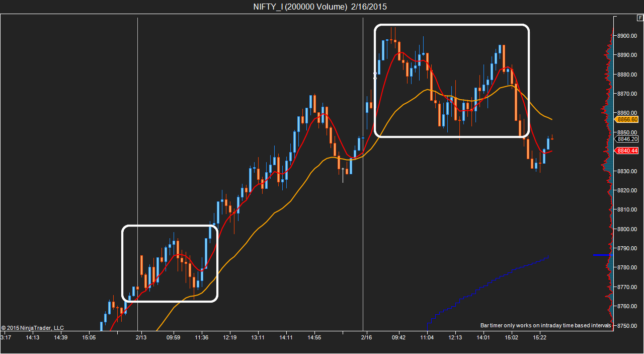Click the 14:11 time axis label
This screenshot has height=354, width=644.
(286, 337)
